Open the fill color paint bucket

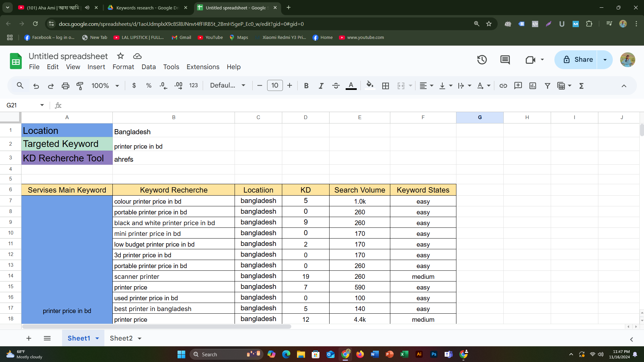tap(369, 86)
